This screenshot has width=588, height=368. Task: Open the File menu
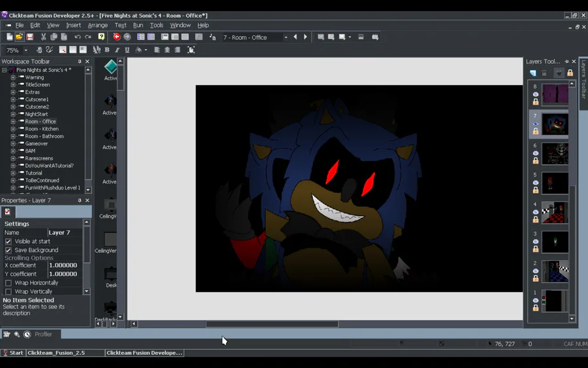tap(20, 25)
